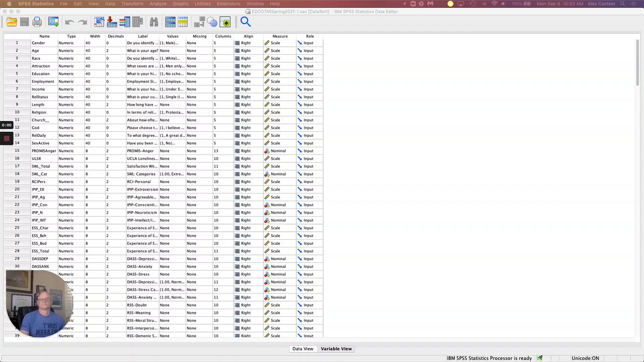Open the Extensions menu
644x362 pixels.
pos(228,4)
